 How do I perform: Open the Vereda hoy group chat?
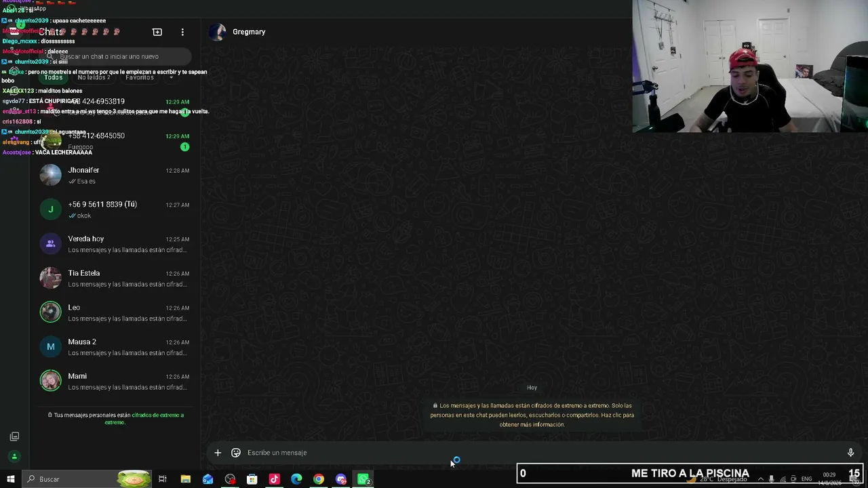[x=115, y=244]
